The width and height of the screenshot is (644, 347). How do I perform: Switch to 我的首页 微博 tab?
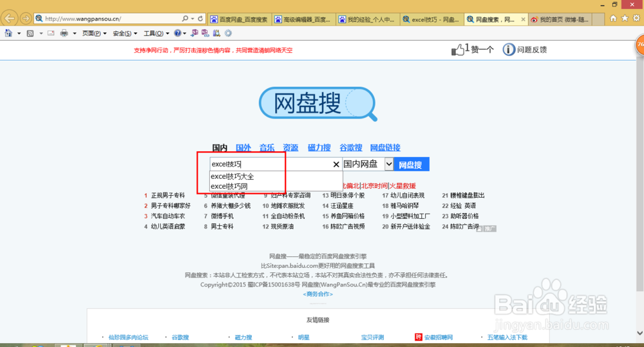pyautogui.click(x=560, y=19)
